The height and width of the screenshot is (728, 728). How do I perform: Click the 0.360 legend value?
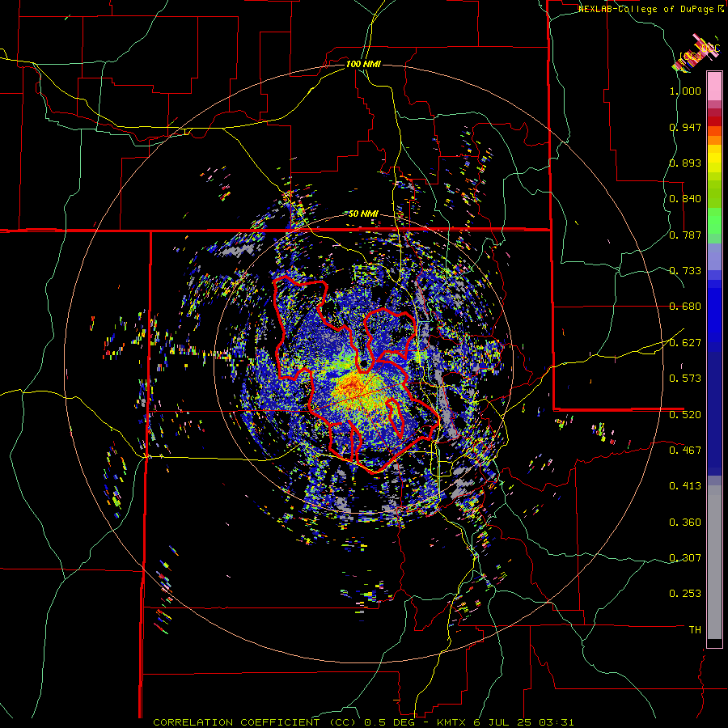click(685, 523)
